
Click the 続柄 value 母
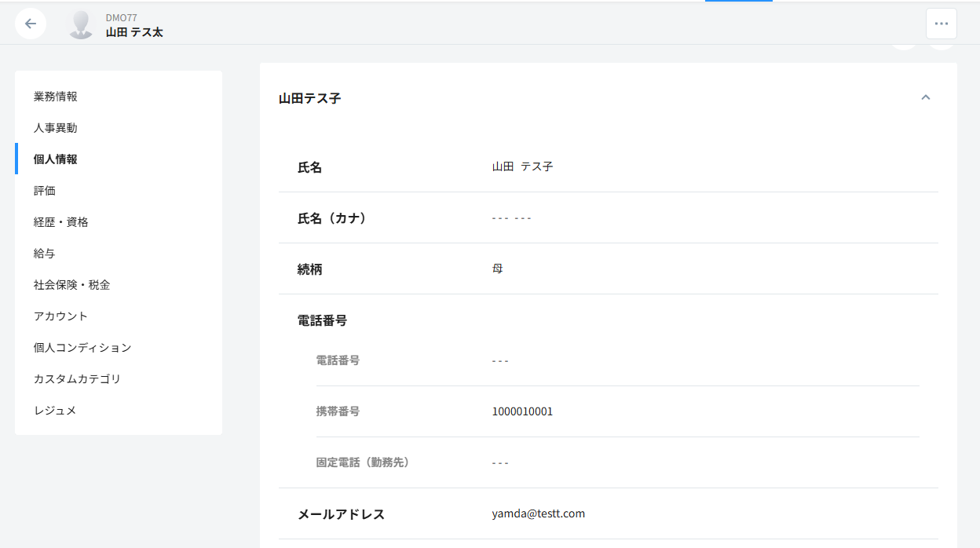pos(497,269)
